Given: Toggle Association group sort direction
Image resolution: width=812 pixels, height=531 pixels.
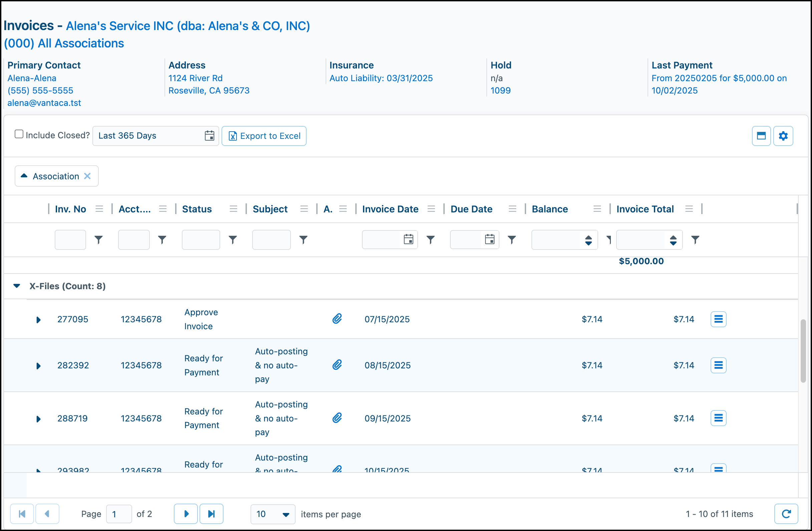Looking at the screenshot, I should click(x=24, y=176).
